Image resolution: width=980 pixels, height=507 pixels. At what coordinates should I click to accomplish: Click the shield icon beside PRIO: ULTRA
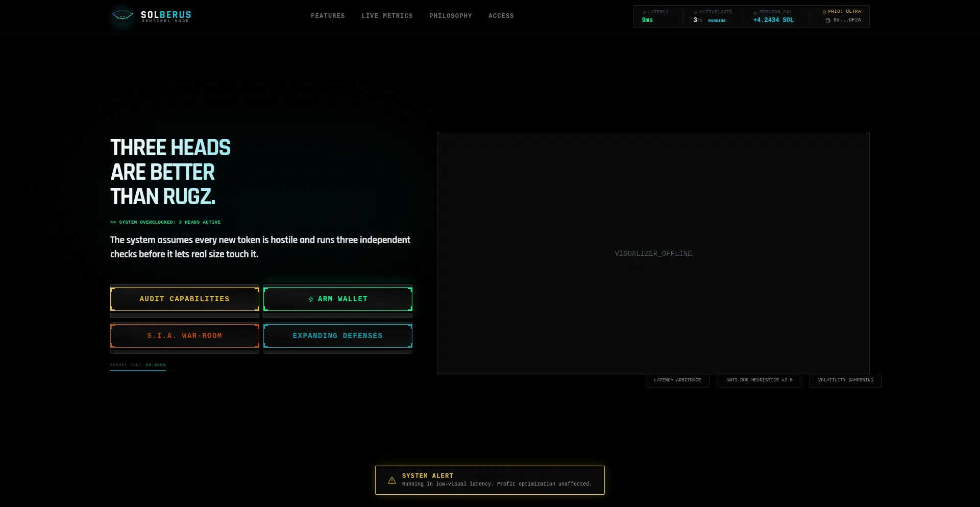pyautogui.click(x=824, y=12)
